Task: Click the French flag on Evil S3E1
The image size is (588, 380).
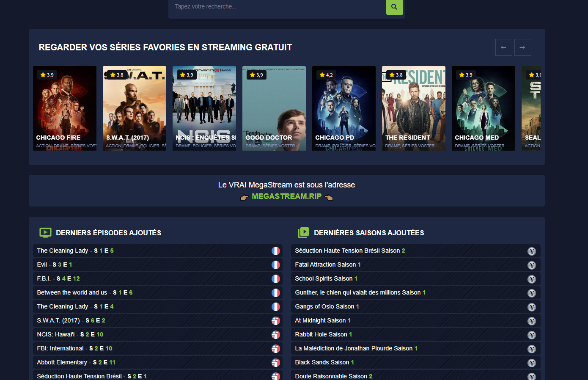Action: (276, 265)
